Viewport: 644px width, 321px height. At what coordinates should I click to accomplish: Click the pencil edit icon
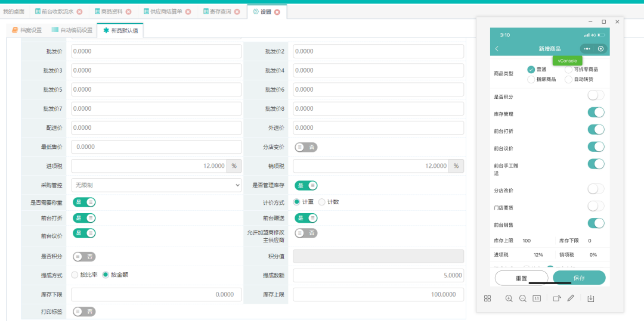pyautogui.click(x=571, y=298)
